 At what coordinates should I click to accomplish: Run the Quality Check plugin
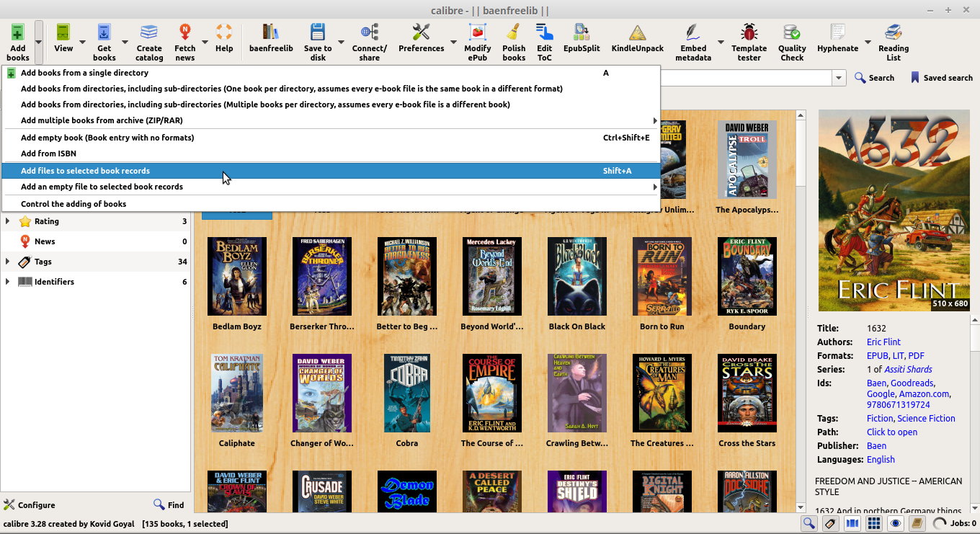[x=792, y=33]
